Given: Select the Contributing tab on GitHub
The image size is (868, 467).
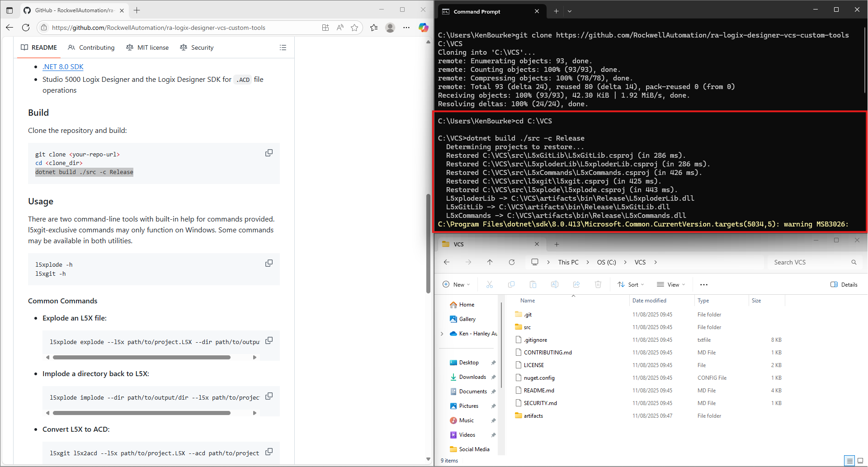Looking at the screenshot, I should click(x=91, y=47).
